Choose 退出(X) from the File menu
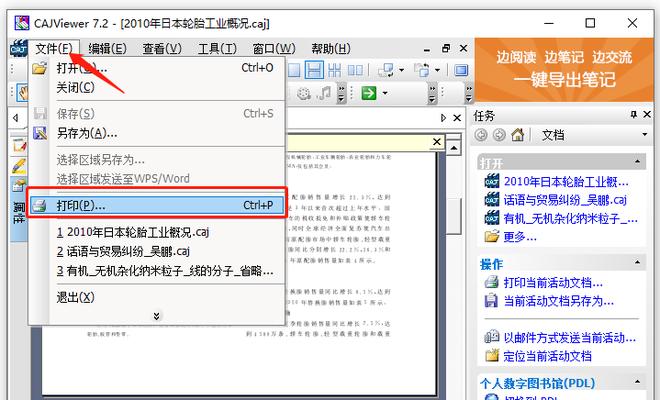This screenshot has width=660, height=400. tap(158, 297)
